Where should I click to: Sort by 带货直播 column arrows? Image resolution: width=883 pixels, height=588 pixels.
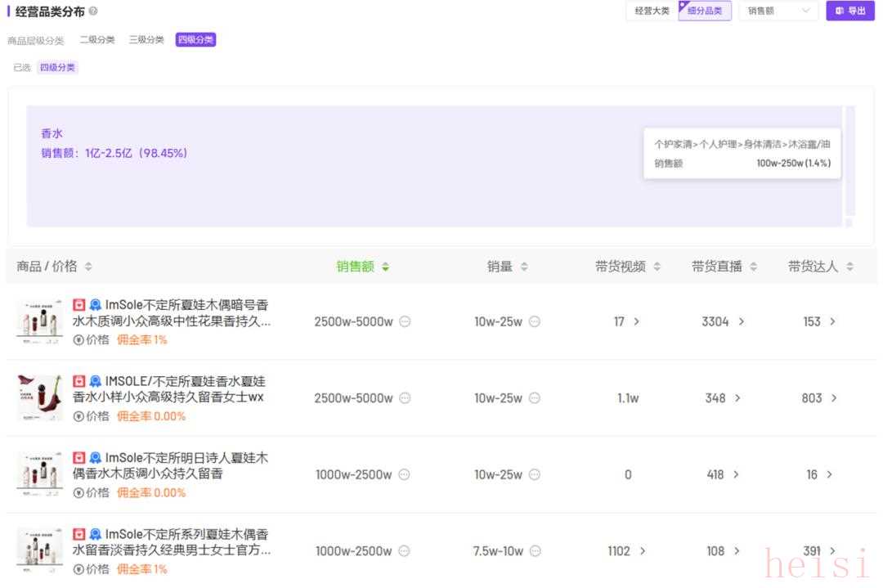[753, 267]
